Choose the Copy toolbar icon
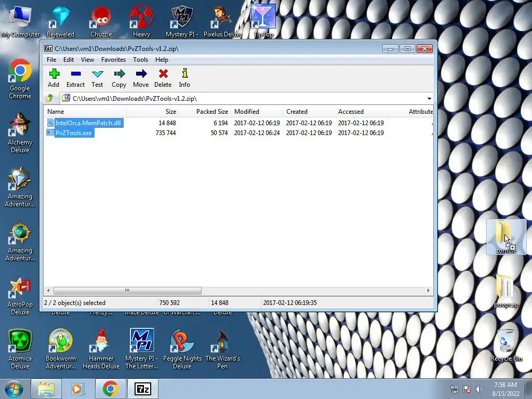Screen dimensions: 532x399 (119, 78)
